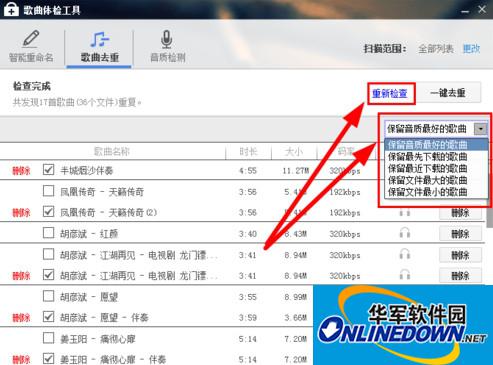Uncheck 凤凰传奇 - 天籁传奇 (2) checkbox
This screenshot has height=365, width=493.
[x=49, y=211]
